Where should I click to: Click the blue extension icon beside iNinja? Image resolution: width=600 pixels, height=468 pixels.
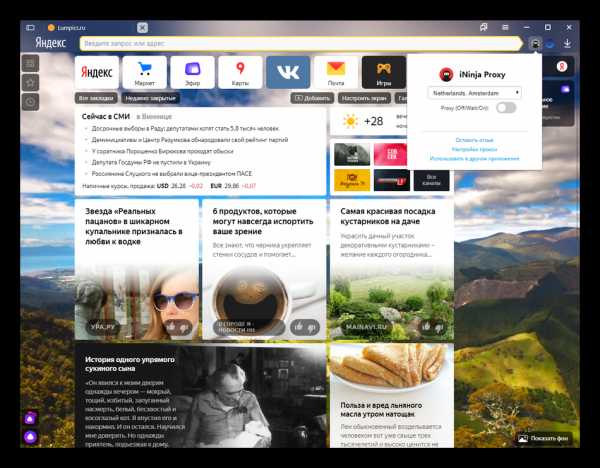click(550, 44)
